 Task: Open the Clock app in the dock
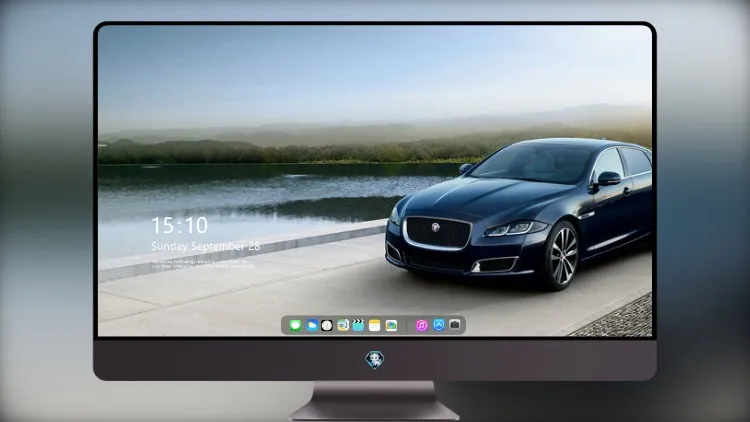(x=327, y=325)
